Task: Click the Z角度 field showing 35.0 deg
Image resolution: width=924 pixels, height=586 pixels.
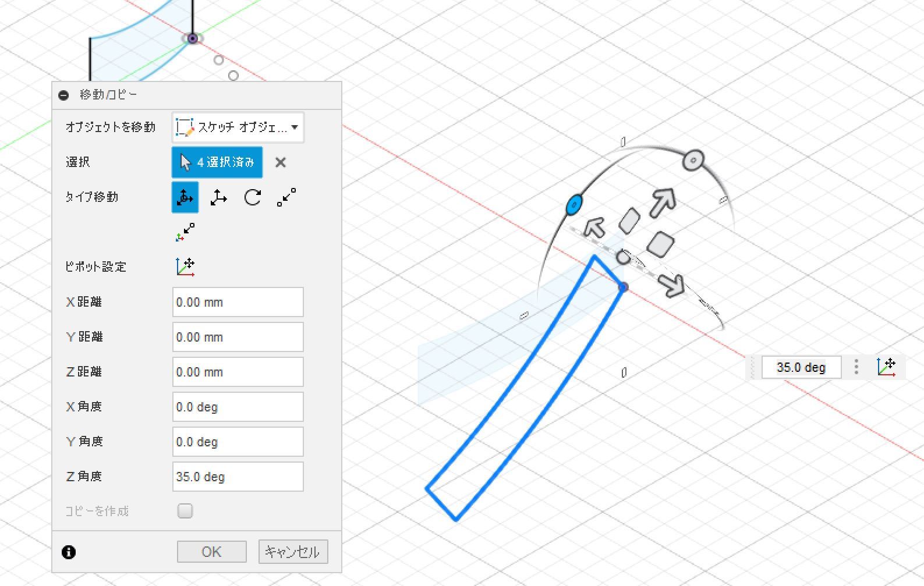Action: 238,477
